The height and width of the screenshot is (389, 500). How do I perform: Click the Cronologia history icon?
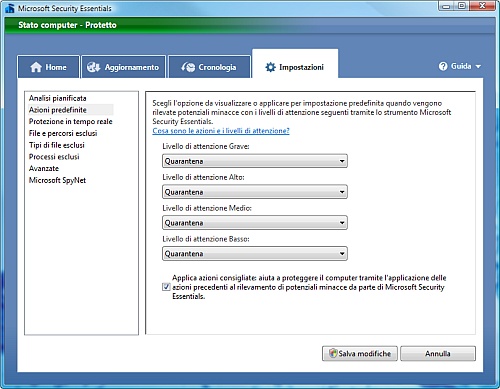188,67
